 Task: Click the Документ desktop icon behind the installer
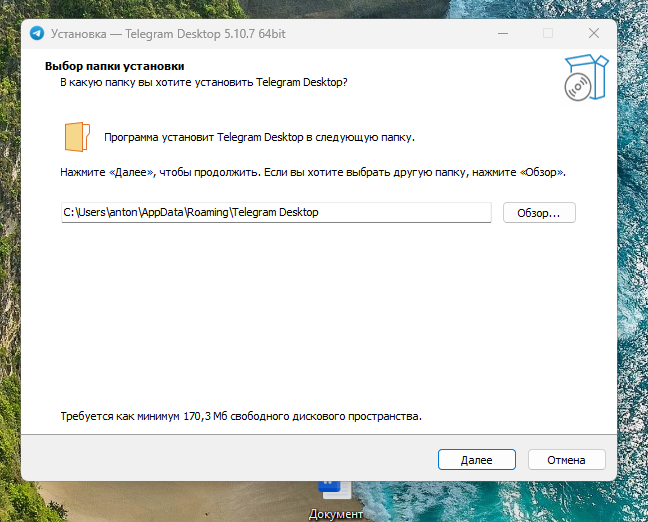click(335, 501)
